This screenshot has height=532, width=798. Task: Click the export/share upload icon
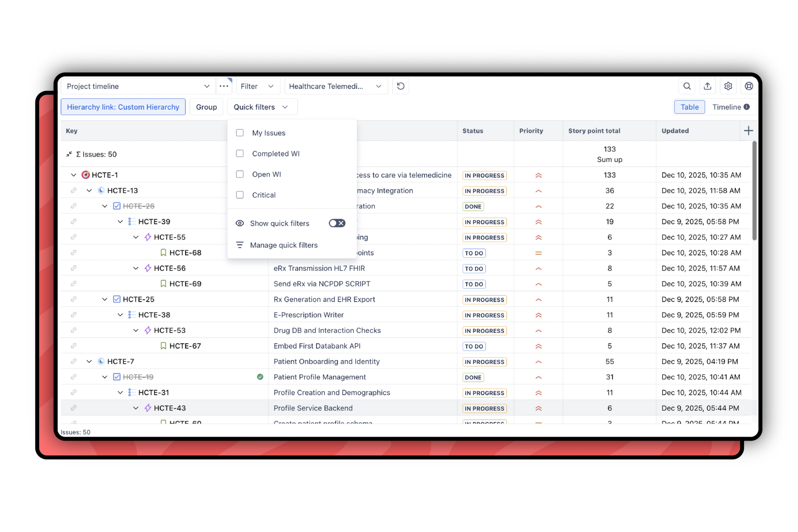(x=707, y=86)
